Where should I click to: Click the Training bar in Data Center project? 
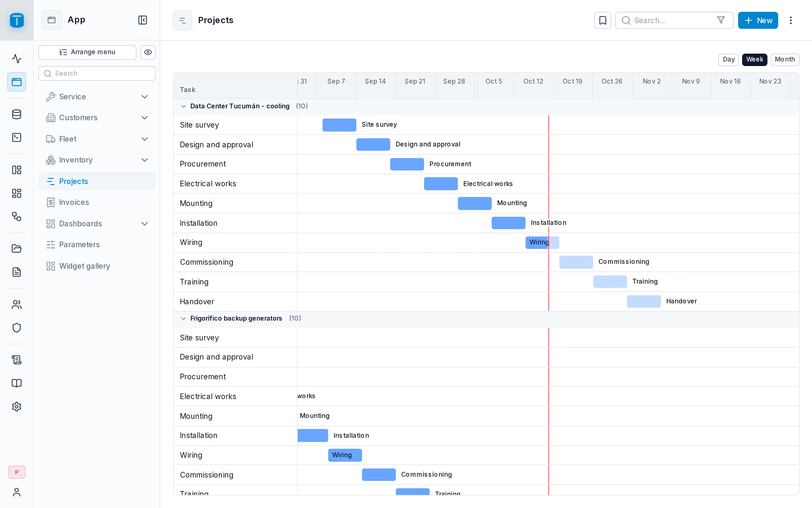610,282
